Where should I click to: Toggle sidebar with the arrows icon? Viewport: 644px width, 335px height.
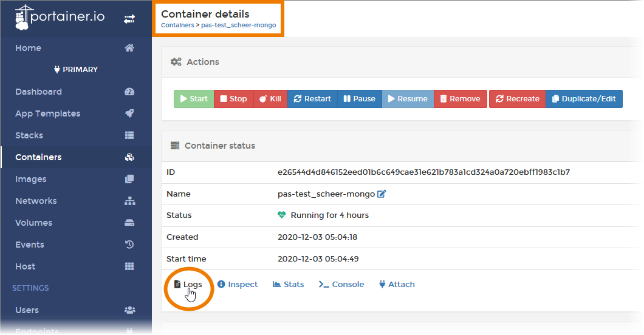point(129,19)
